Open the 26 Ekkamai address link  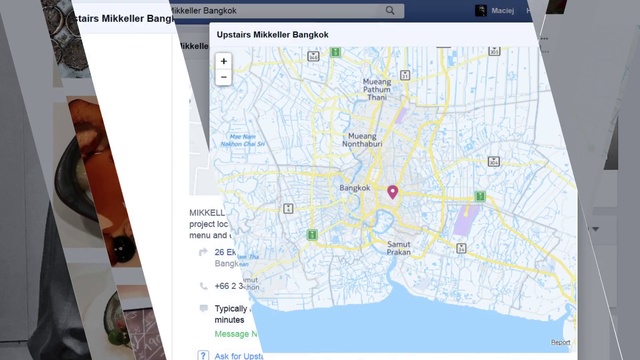point(225,252)
